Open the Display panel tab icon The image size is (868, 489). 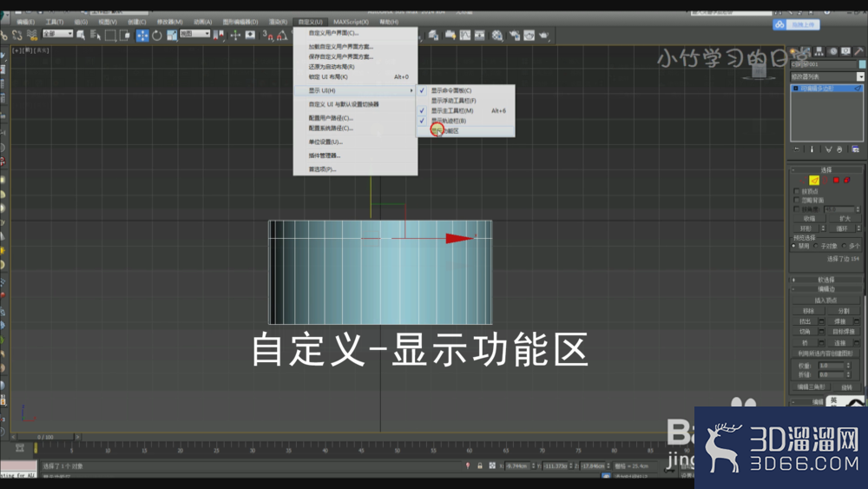(x=845, y=51)
